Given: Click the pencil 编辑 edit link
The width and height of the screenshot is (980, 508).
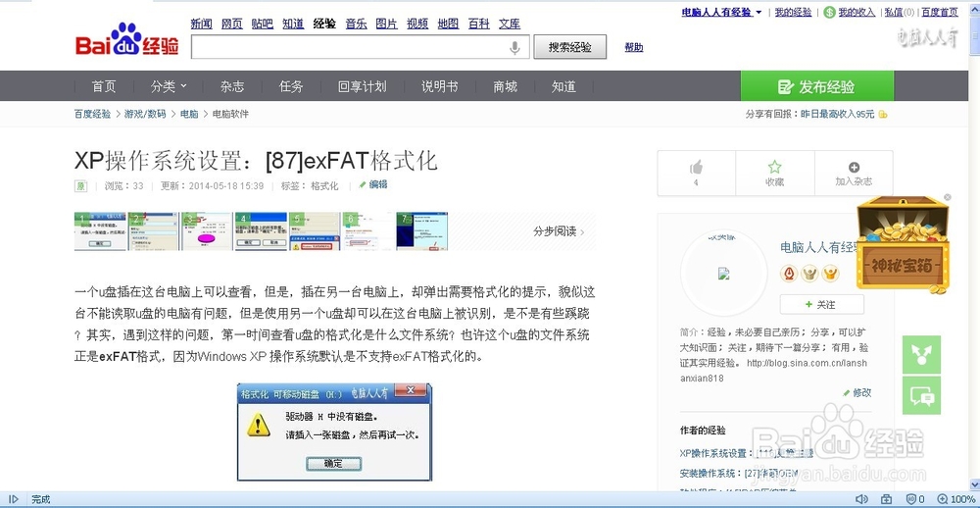Looking at the screenshot, I should click(x=373, y=184).
